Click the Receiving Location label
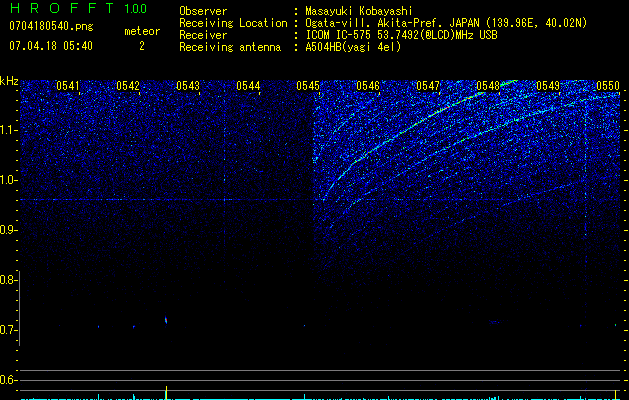The image size is (629, 400). coord(233,23)
